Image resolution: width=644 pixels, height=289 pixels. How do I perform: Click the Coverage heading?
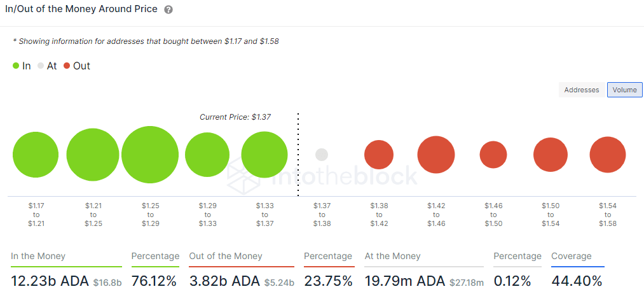click(x=571, y=256)
